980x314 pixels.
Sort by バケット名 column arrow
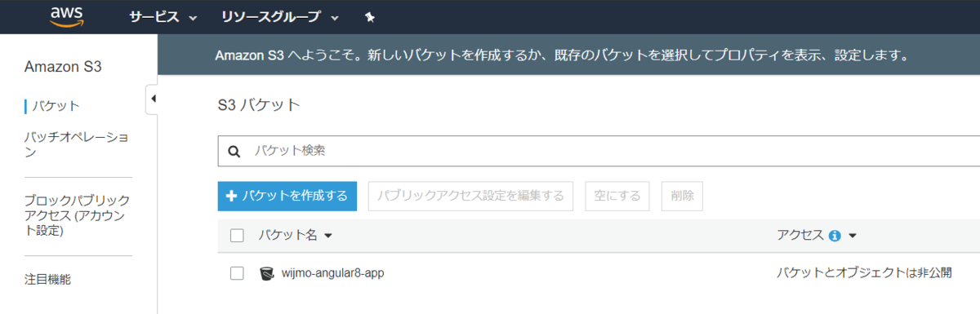click(328, 236)
